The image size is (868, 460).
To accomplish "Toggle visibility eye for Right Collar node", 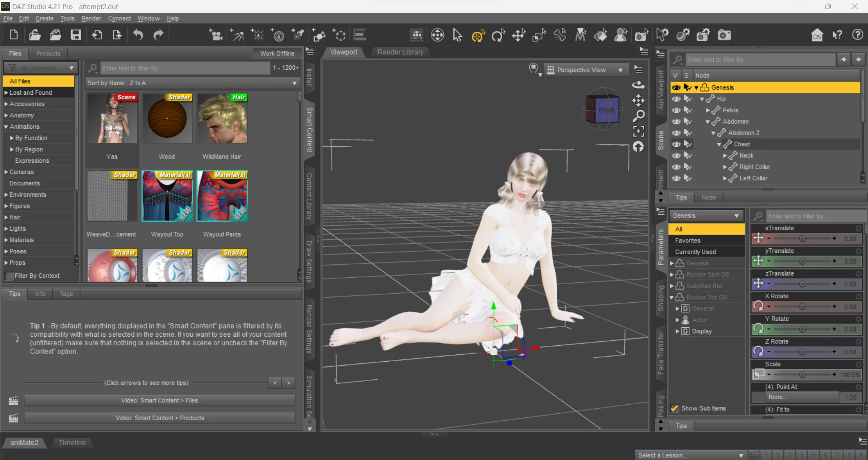I will pos(676,167).
